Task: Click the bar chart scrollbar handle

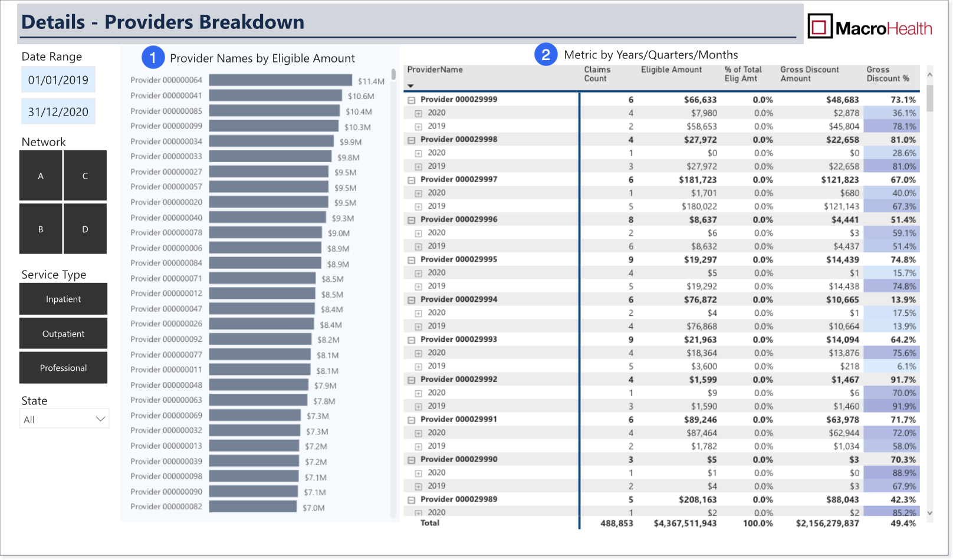Action: point(393,75)
